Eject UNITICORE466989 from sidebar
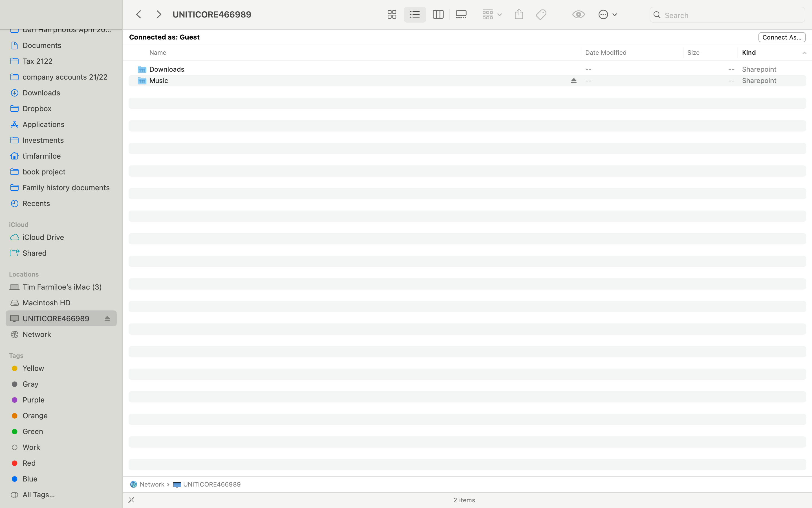812x508 pixels. 107,319
